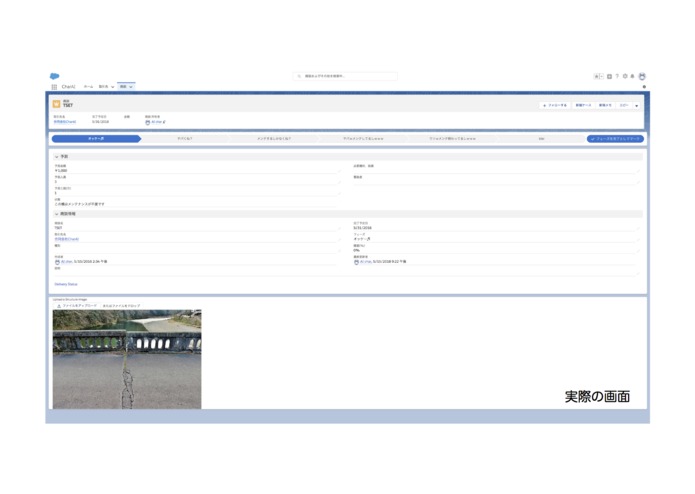
Task: Click the mark phase complete button
Action: point(615,139)
